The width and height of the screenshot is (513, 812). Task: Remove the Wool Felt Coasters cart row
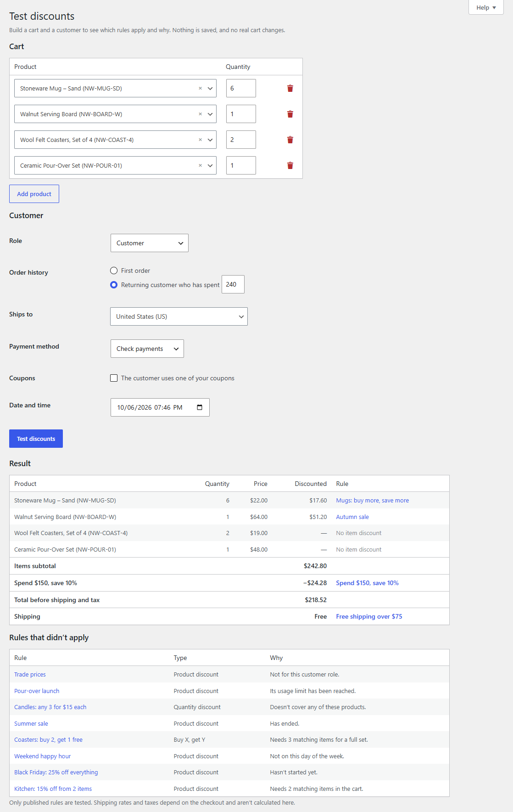point(290,140)
